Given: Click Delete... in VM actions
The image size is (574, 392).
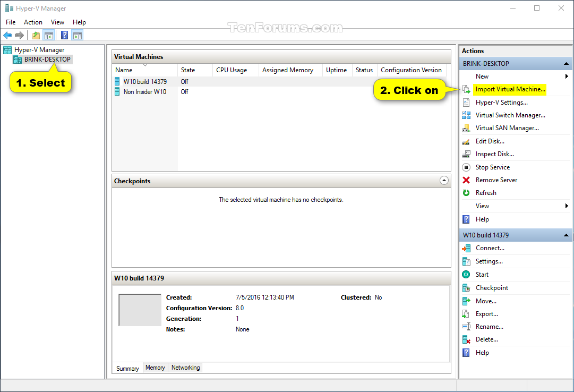Looking at the screenshot, I should click(486, 339).
